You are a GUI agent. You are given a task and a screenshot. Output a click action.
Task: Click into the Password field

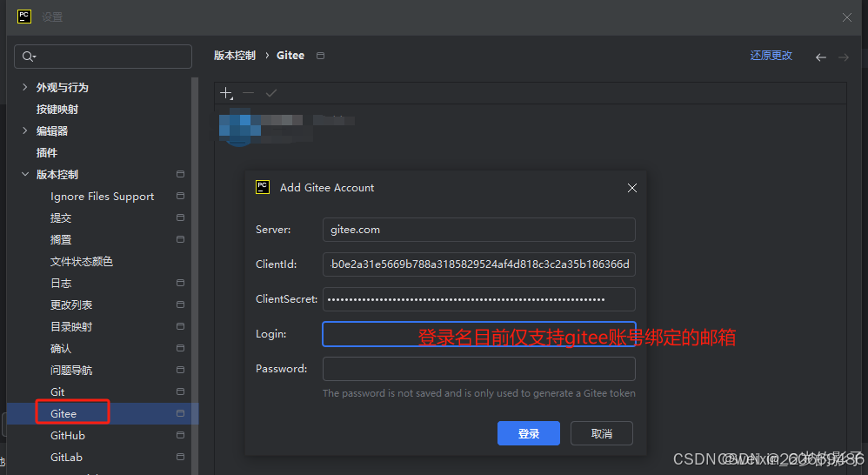[479, 369]
